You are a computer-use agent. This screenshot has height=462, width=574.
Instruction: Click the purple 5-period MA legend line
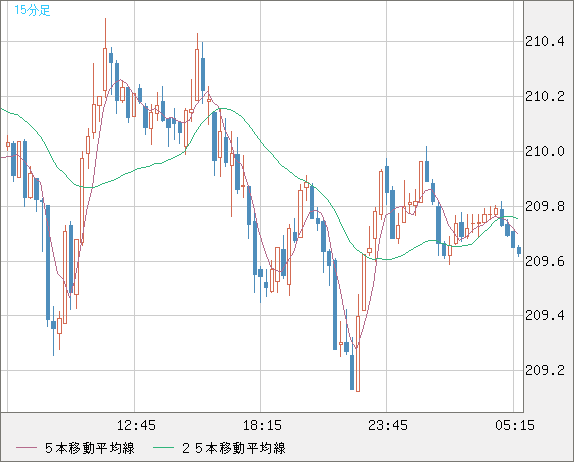click(26, 448)
